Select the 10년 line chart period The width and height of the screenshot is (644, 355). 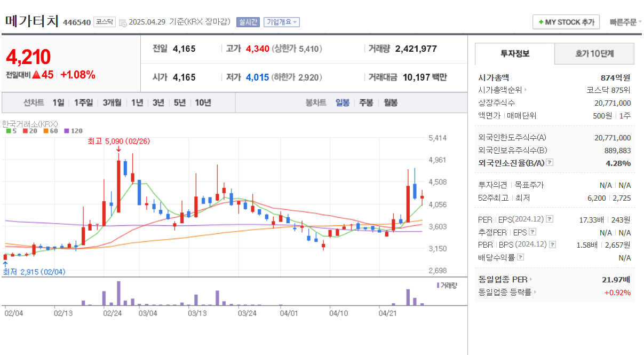(x=203, y=102)
